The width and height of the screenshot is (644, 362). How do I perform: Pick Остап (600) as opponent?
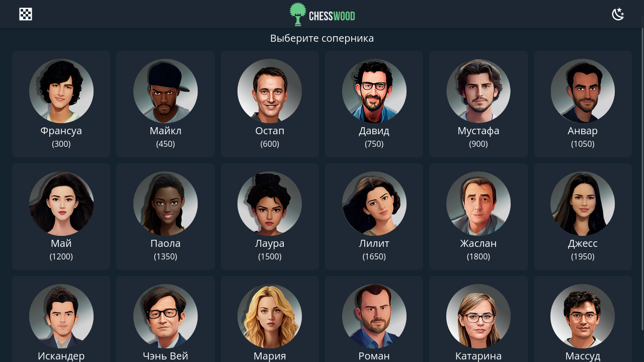pos(270,104)
